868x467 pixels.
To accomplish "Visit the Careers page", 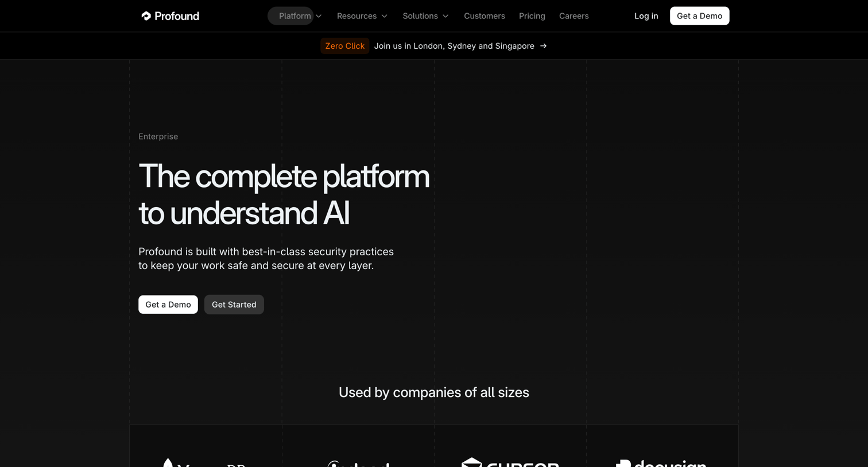I will click(x=574, y=16).
